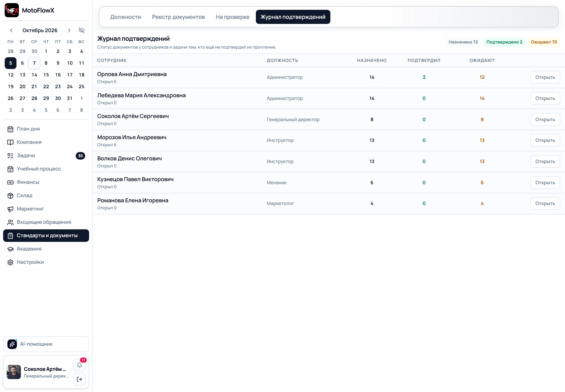Open Склад box icon
The height and width of the screenshot is (392, 565).
[10, 195]
